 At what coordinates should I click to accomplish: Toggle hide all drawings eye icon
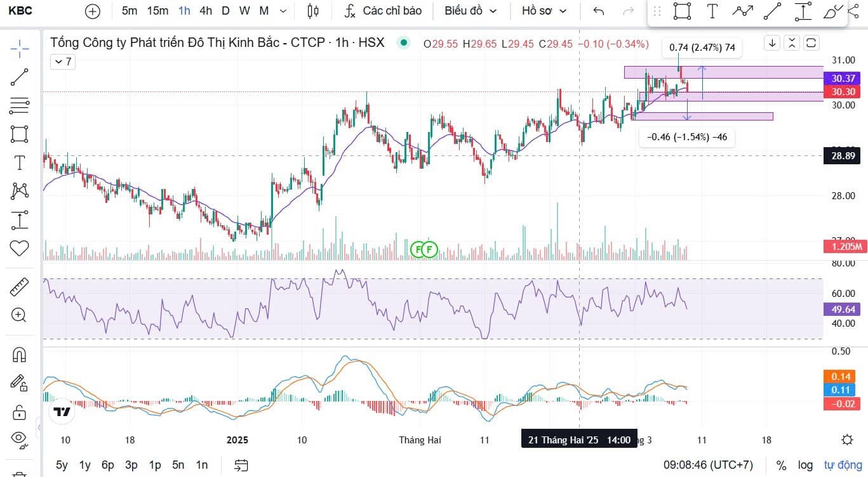(19, 438)
